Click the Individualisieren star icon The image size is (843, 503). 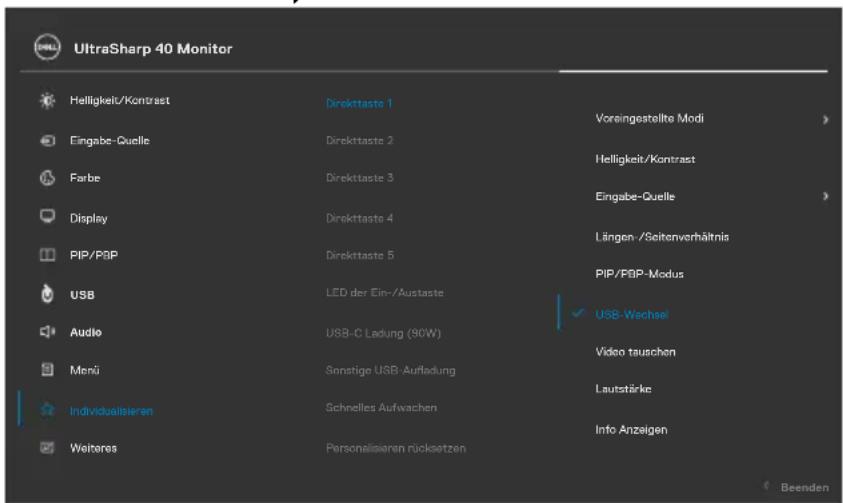pyautogui.click(x=47, y=410)
